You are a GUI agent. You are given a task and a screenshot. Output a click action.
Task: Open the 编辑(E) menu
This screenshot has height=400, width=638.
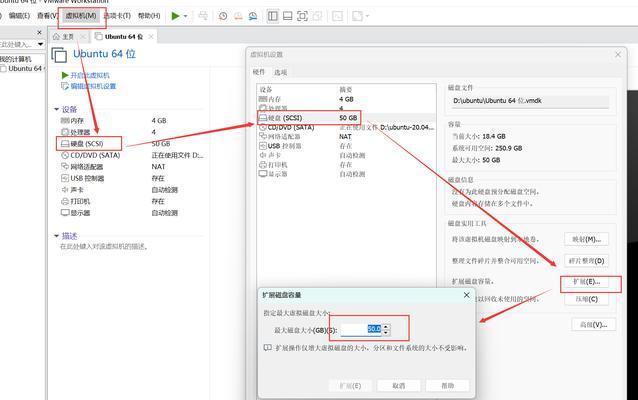pyautogui.click(x=19, y=16)
